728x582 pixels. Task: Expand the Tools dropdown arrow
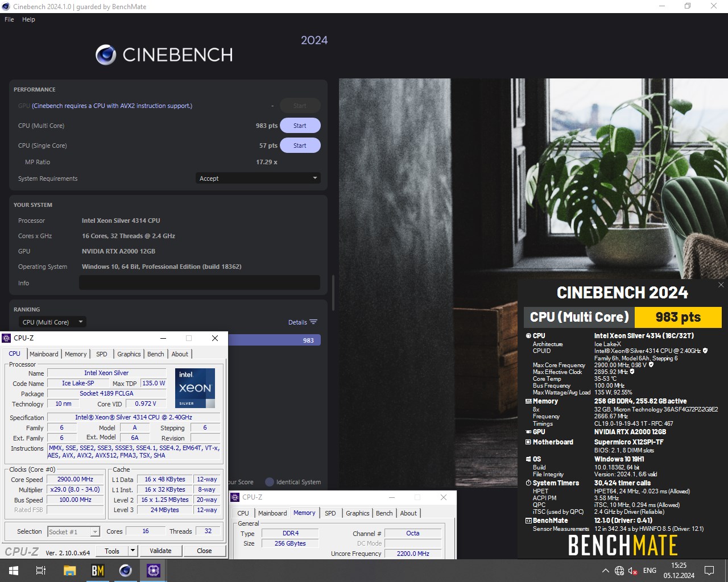(133, 551)
